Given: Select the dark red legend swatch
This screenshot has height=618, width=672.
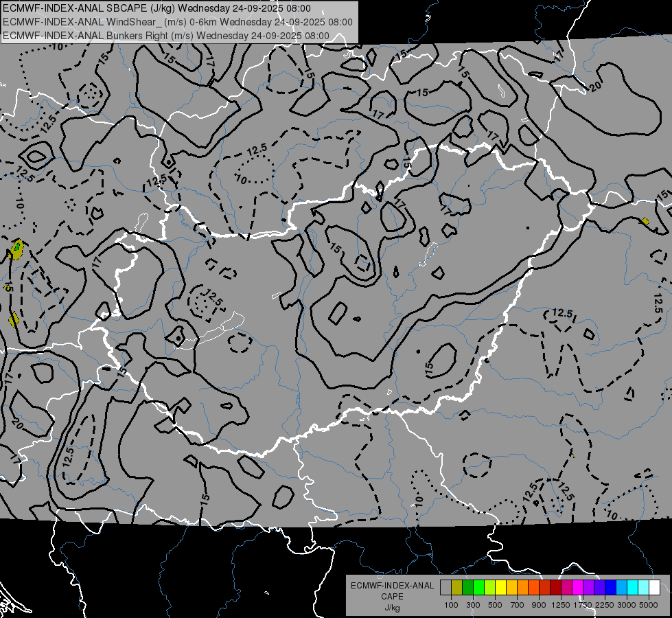Looking at the screenshot, I should click(555, 587).
